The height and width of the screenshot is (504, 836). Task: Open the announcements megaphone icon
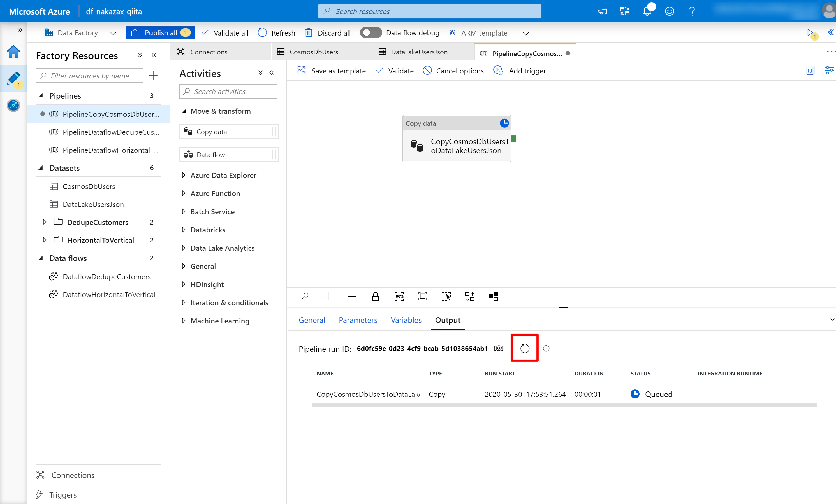602,11
